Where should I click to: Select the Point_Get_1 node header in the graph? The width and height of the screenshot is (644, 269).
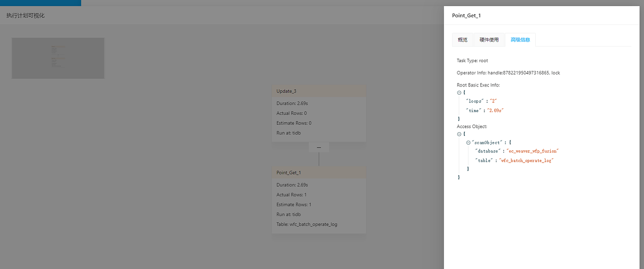tap(319, 172)
